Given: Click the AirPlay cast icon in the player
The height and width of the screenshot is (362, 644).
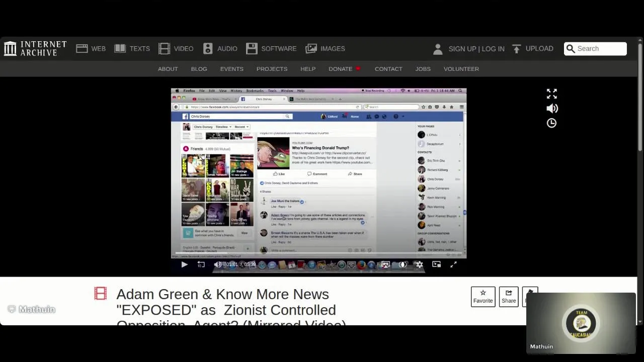Looking at the screenshot, I should click(x=385, y=264).
